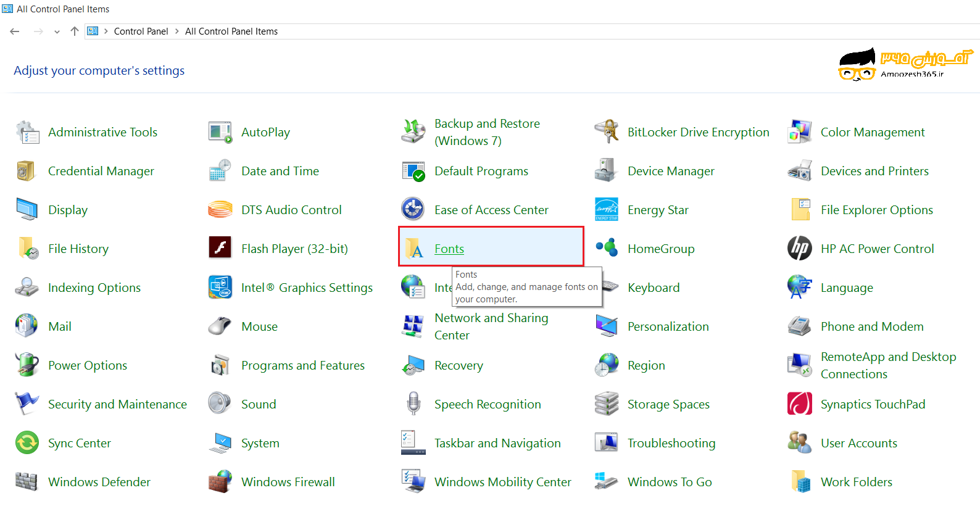
Task: Open Indexing Options link
Action: click(94, 288)
